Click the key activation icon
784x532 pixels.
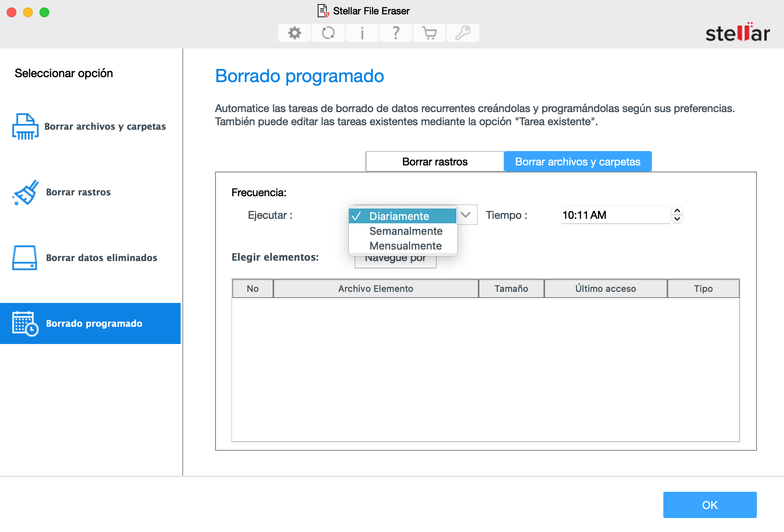(x=463, y=33)
